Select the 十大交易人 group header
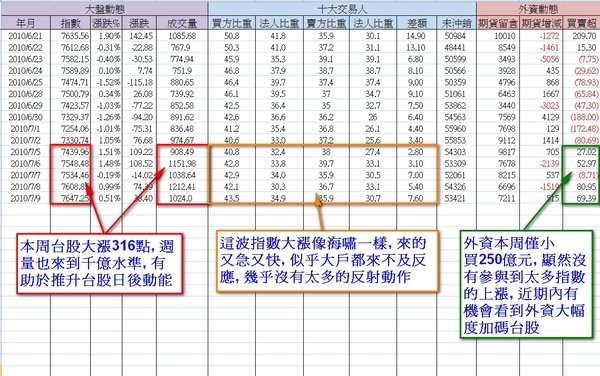This screenshot has width=600, height=376. 342,8
